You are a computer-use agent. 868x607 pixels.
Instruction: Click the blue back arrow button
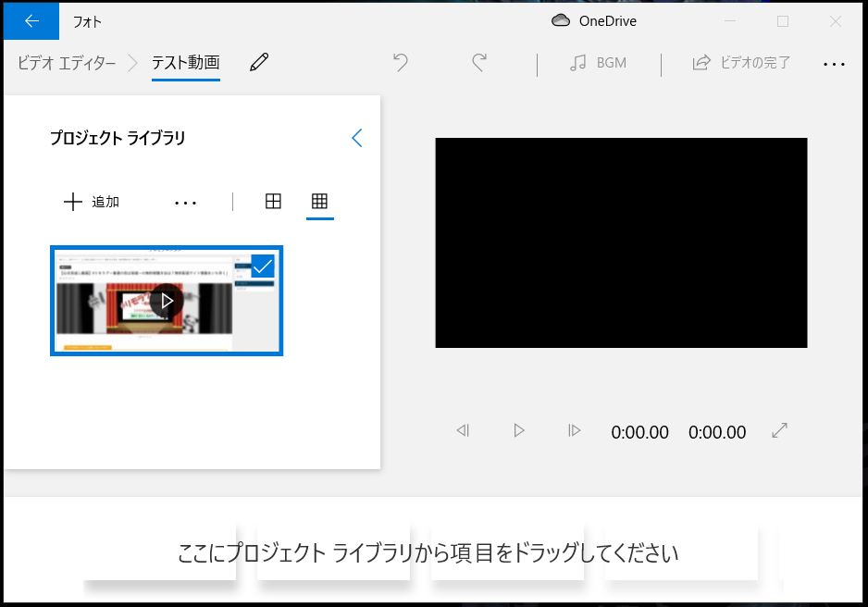click(31, 20)
